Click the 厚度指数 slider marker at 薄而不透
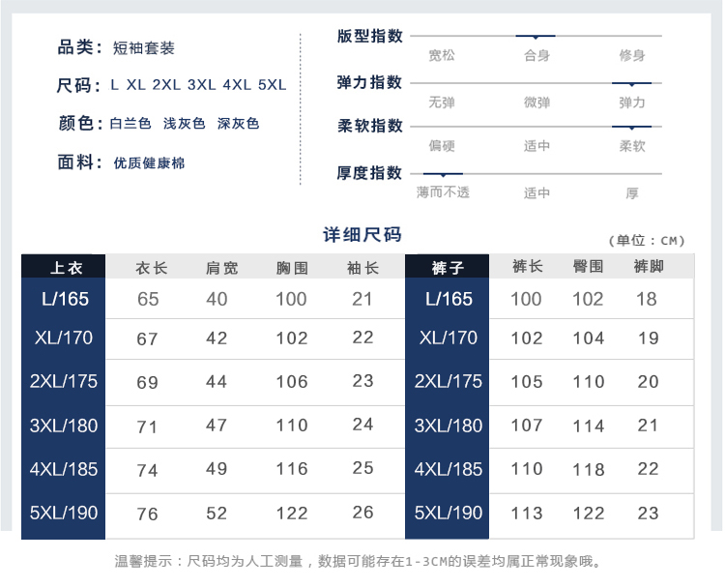The width and height of the screenshot is (725, 588). (443, 174)
